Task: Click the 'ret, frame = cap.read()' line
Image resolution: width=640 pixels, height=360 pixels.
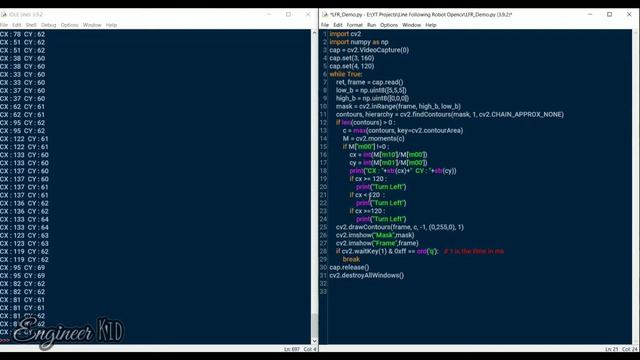Action: coord(369,82)
